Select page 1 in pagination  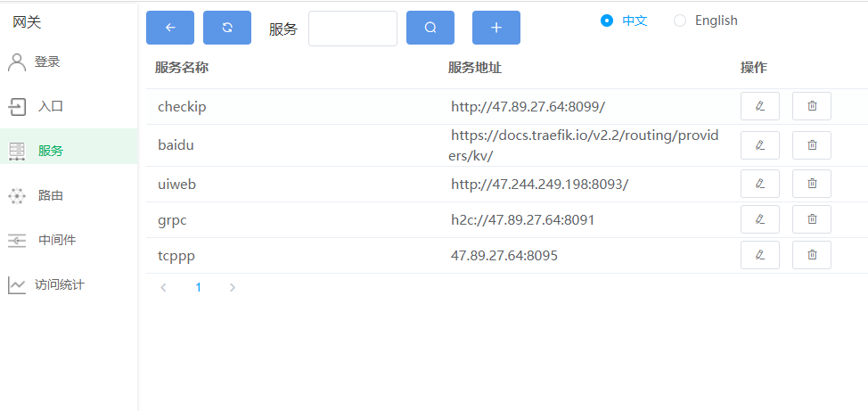click(198, 288)
